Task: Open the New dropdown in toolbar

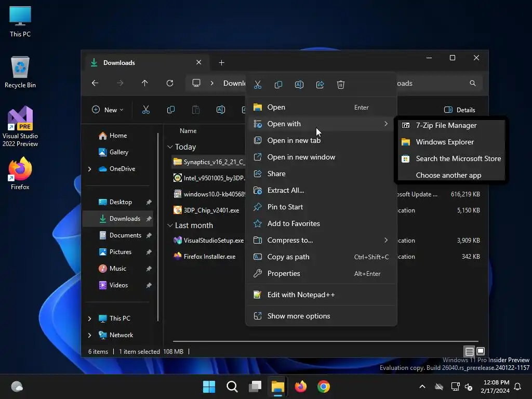Action: (108, 110)
